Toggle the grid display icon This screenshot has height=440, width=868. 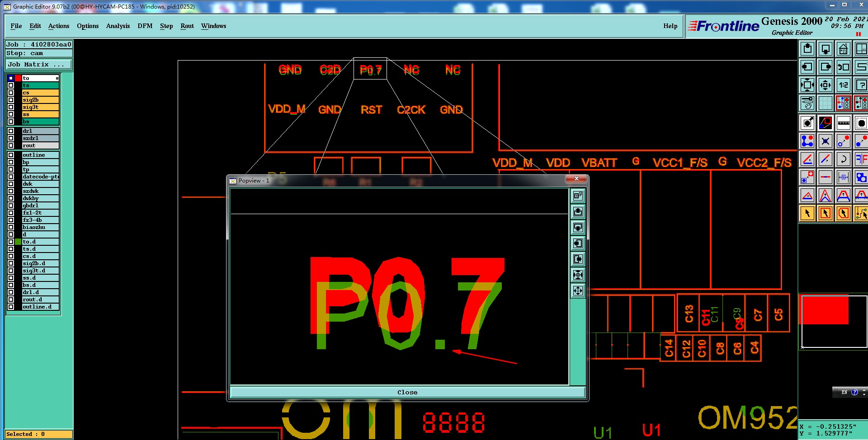tap(826, 103)
